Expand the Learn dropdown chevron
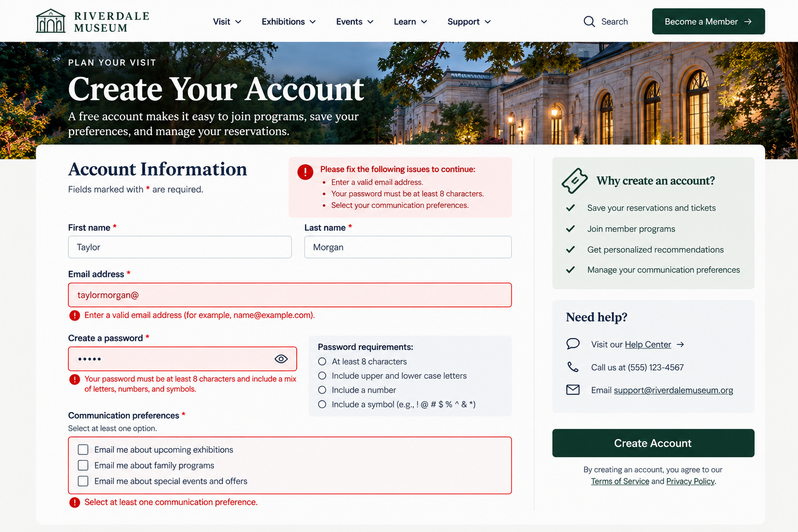 [x=424, y=22]
